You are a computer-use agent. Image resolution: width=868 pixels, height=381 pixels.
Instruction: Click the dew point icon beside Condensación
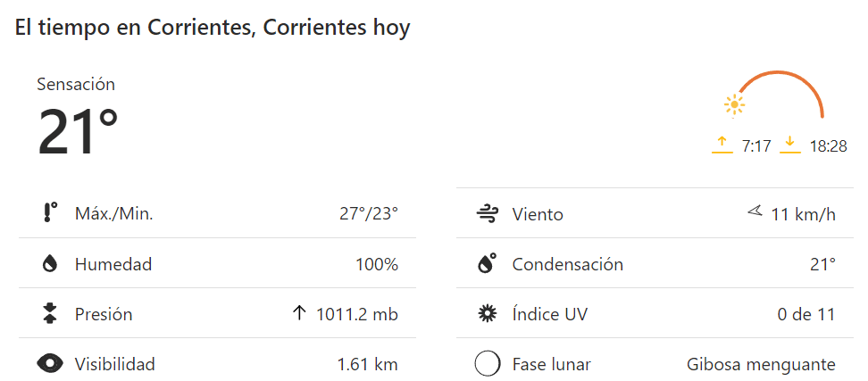click(x=487, y=264)
